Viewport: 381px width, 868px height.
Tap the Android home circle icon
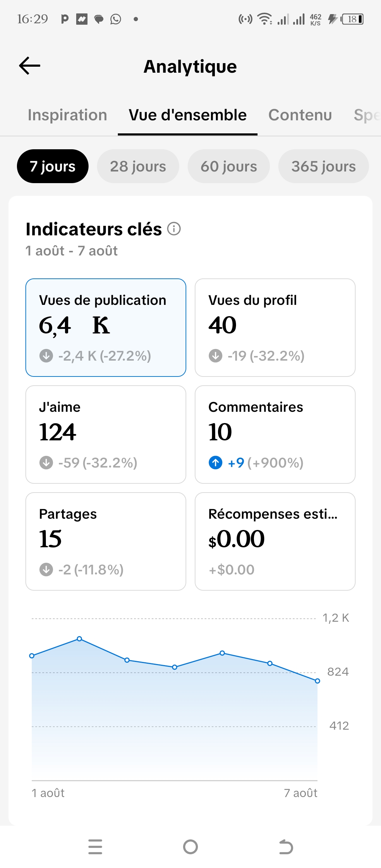190,847
